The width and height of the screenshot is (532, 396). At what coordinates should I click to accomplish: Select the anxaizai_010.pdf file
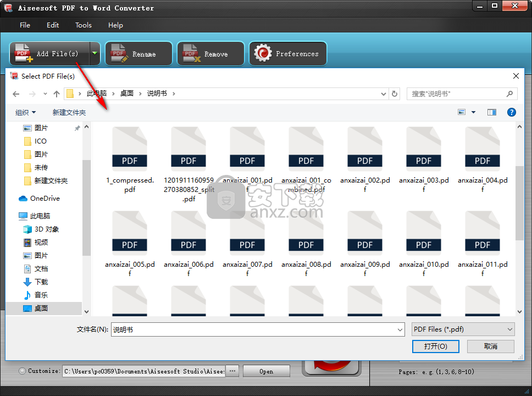point(424,244)
